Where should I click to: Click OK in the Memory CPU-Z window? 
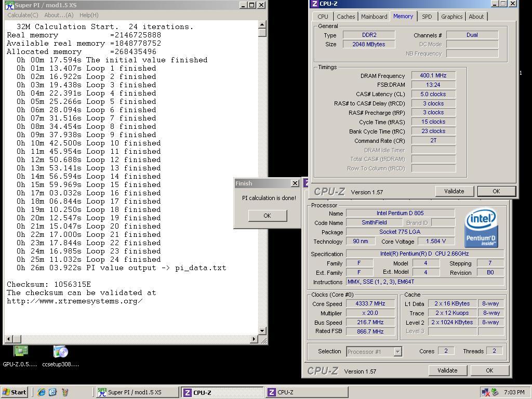coord(496,191)
